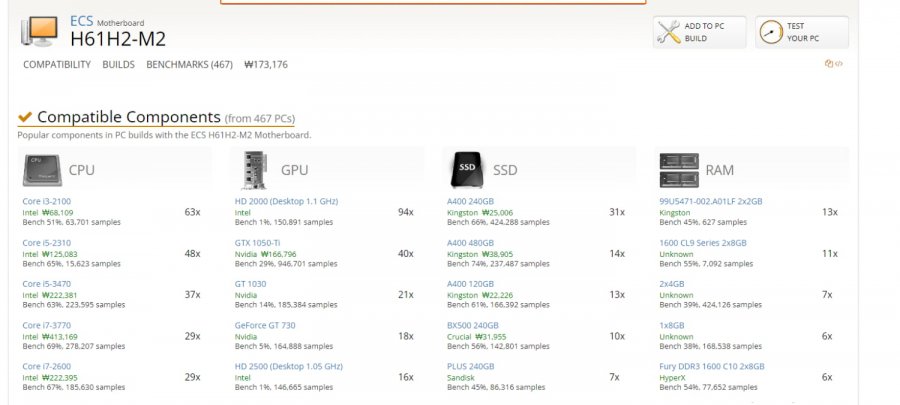Click the ₩166,796 price under GTX 1050-Ti

coord(278,254)
